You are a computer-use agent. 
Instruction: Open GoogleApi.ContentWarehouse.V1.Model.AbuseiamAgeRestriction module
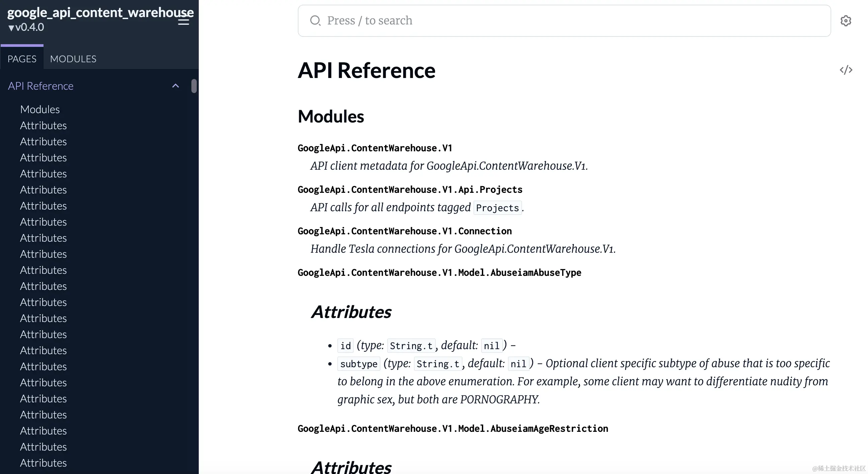coord(452,428)
